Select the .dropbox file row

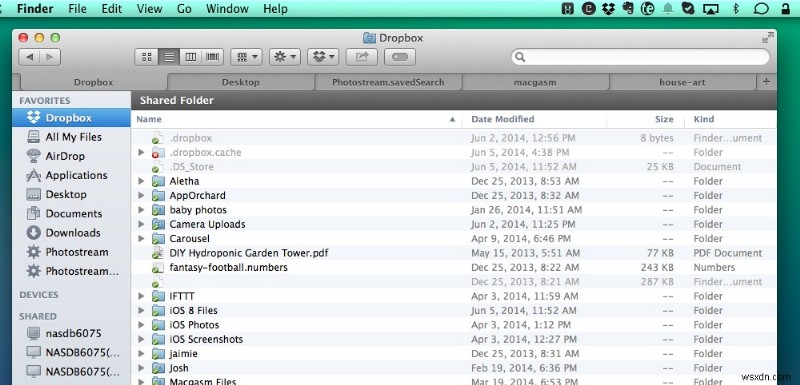[454, 138]
